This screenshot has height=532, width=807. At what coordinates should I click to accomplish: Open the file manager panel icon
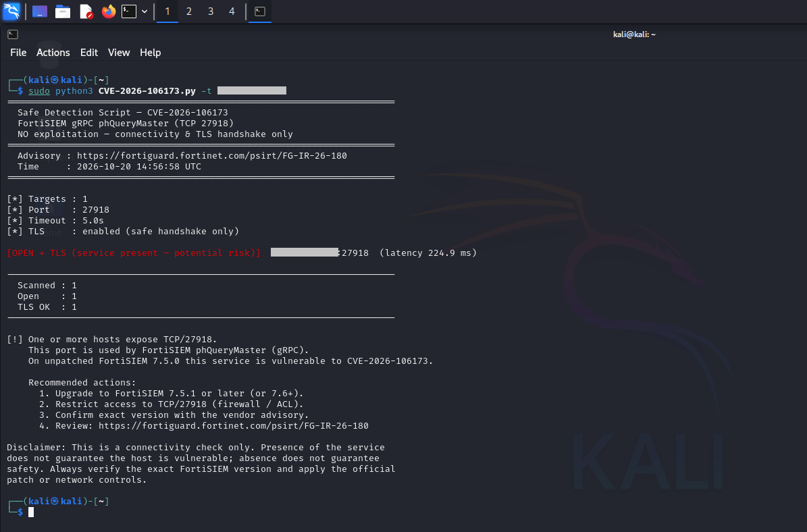click(63, 11)
